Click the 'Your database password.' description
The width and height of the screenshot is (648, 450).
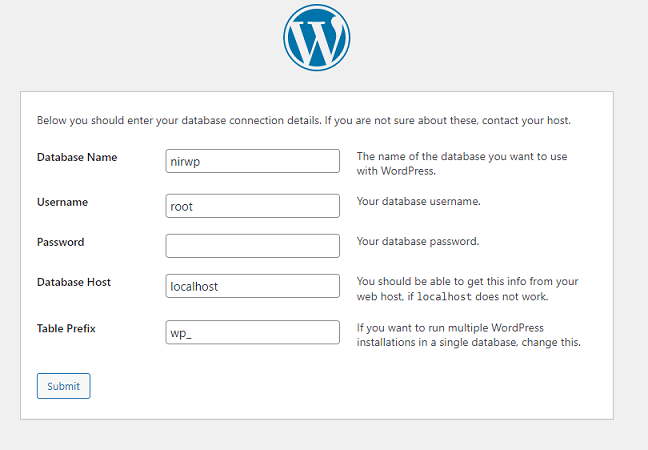click(x=418, y=241)
